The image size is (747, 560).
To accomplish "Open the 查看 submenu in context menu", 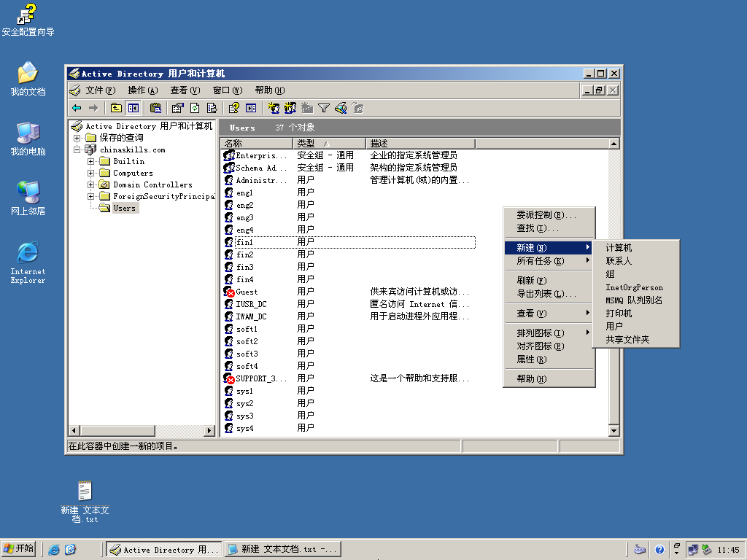I will pyautogui.click(x=549, y=314).
